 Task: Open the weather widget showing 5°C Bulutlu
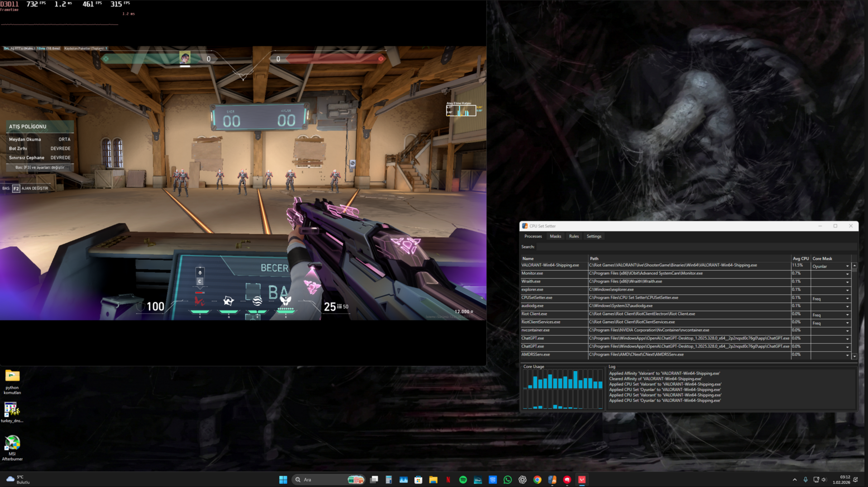[18, 480]
